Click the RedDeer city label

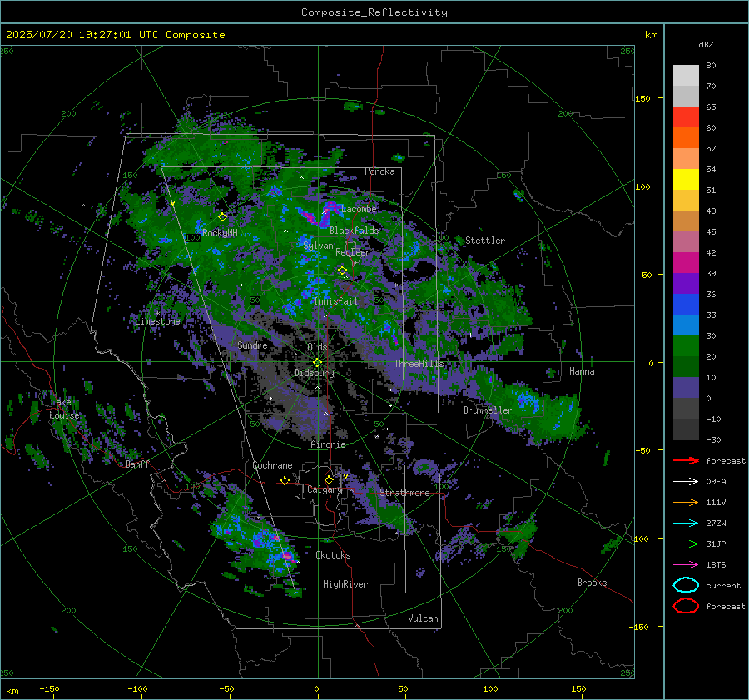pos(353,252)
